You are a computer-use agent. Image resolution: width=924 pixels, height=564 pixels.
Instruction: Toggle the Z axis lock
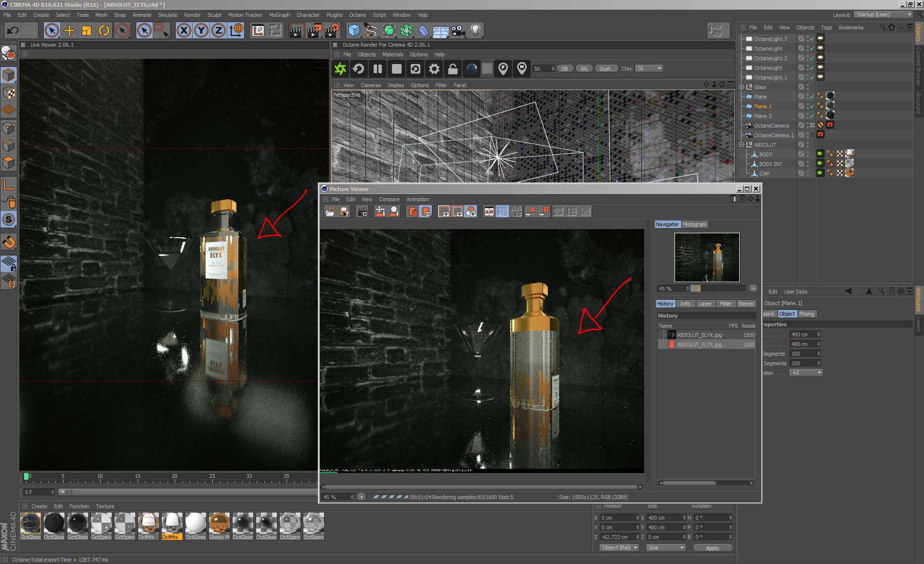(x=219, y=30)
